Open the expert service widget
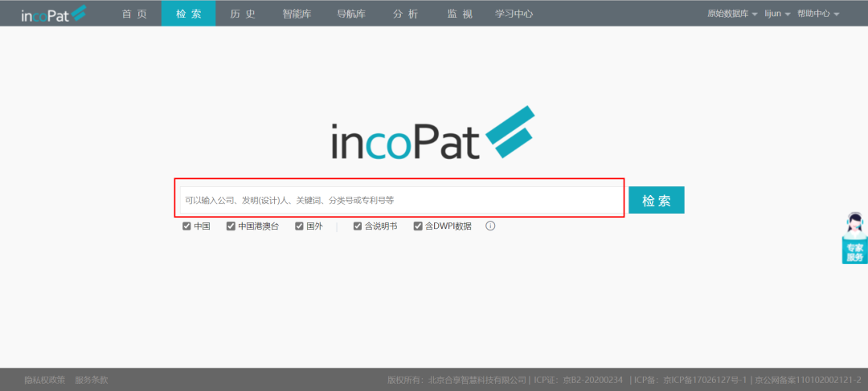The height and width of the screenshot is (391, 868). pos(854,238)
